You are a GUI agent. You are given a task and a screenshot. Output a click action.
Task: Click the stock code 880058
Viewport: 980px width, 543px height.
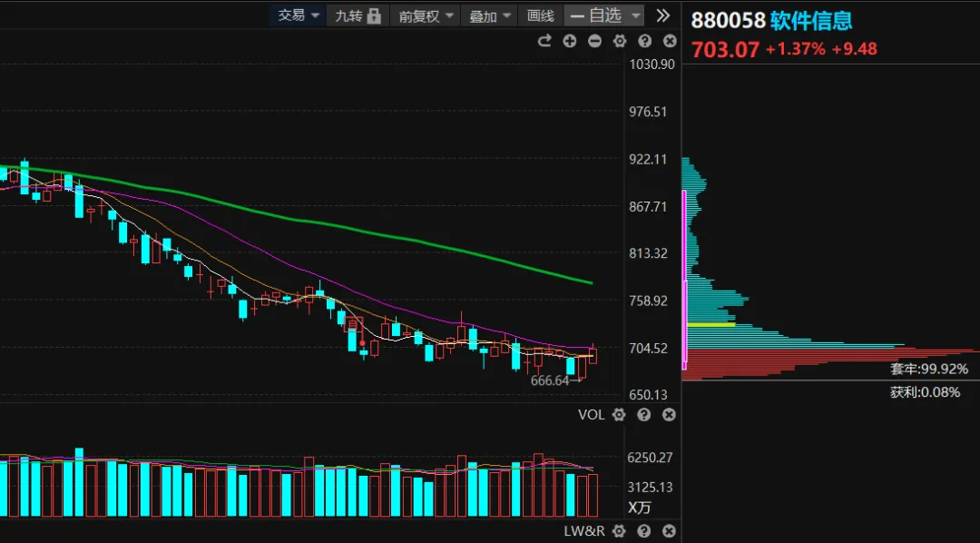(x=728, y=21)
